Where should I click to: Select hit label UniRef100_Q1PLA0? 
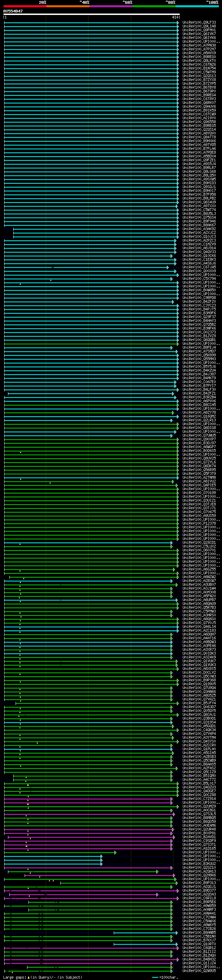pos(199,749)
